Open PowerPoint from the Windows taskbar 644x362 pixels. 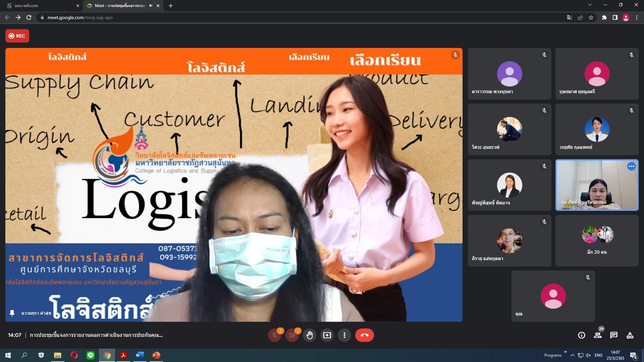click(156, 355)
